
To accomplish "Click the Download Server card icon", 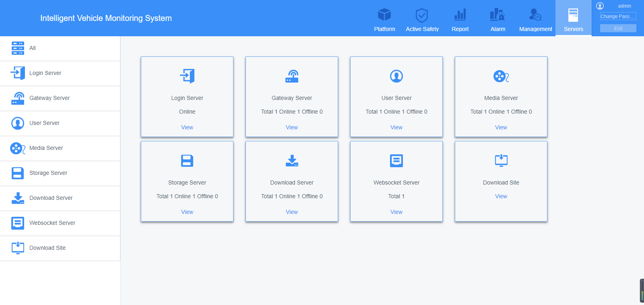I will tap(292, 161).
